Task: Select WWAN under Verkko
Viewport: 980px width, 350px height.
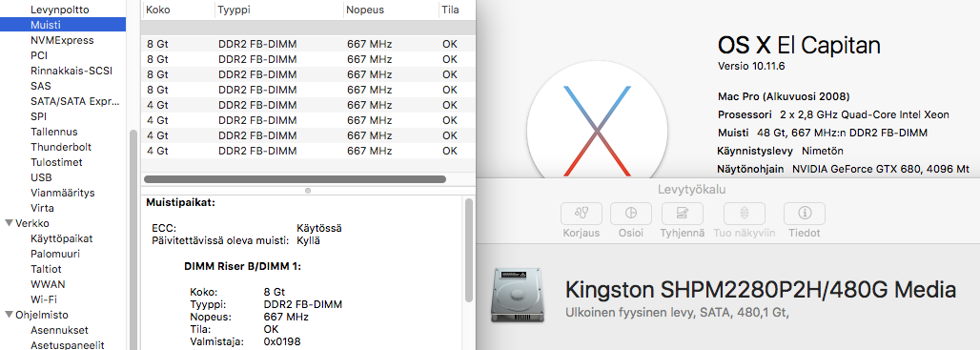Action: tap(48, 284)
